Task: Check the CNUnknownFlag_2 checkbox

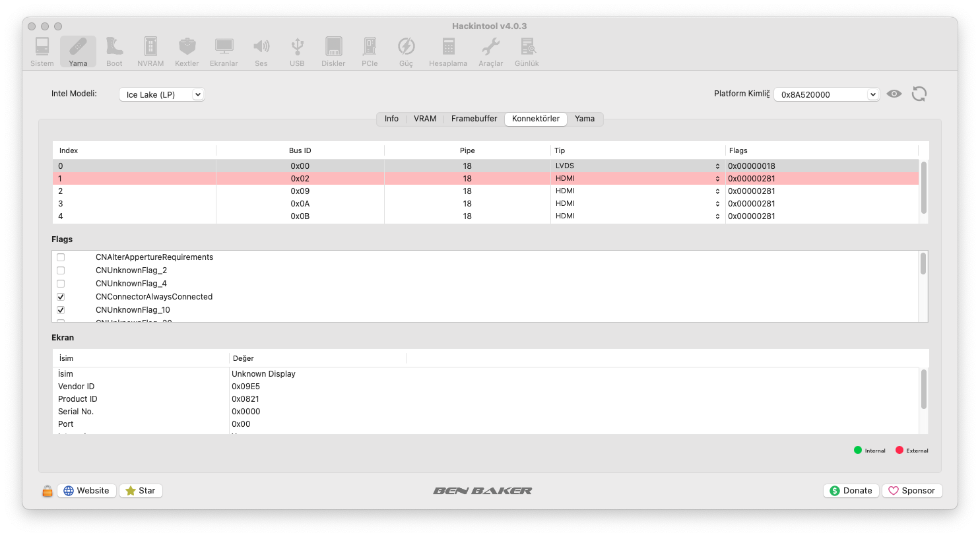Action: pyautogui.click(x=61, y=270)
